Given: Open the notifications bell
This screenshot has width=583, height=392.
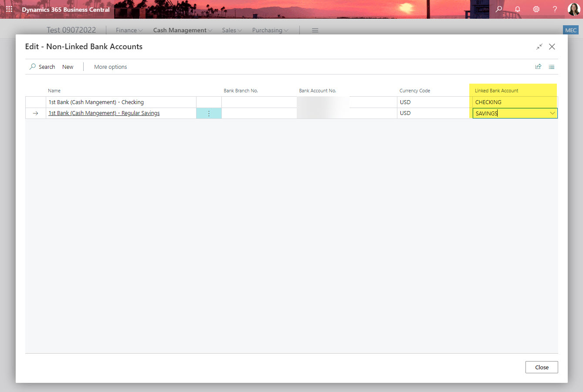Looking at the screenshot, I should click(518, 9).
